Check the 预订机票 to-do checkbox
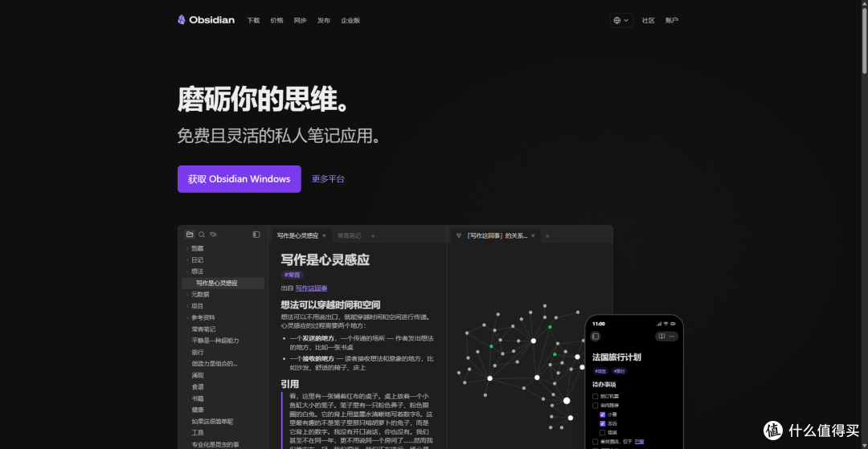868x449 pixels. (595, 397)
